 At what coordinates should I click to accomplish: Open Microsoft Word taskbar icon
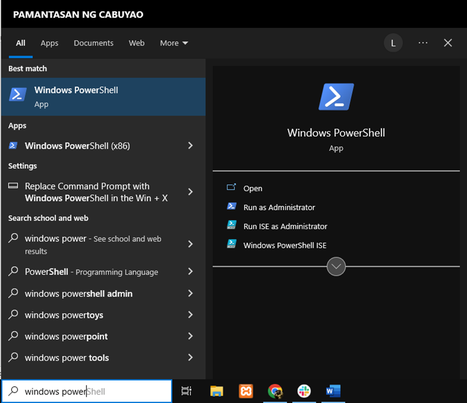[x=333, y=391]
